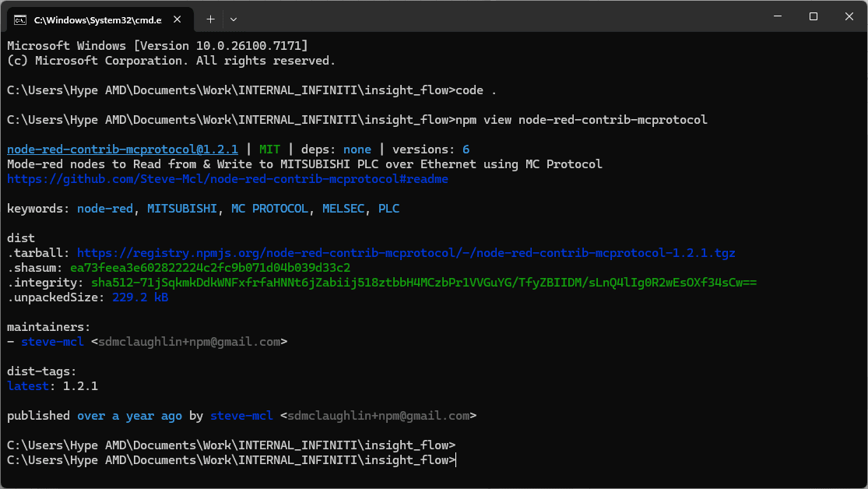Viewport: 868px width, 489px height.
Task: Click the package description line about MITSUBISHI PLC
Action: pyautogui.click(x=304, y=164)
